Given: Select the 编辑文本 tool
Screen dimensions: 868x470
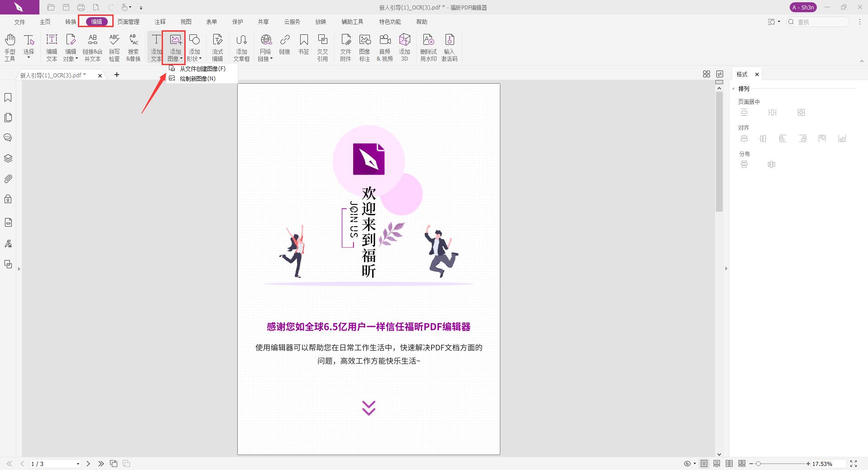Looking at the screenshot, I should (x=52, y=47).
